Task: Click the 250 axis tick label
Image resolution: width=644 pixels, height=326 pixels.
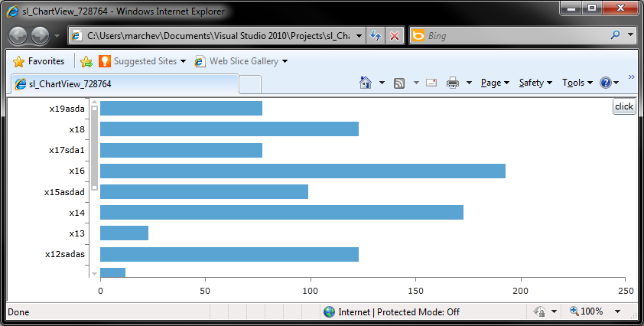Action: click(x=626, y=291)
